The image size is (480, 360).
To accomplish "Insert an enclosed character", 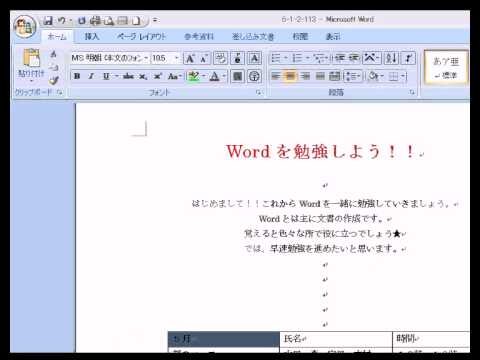I will click(x=254, y=76).
